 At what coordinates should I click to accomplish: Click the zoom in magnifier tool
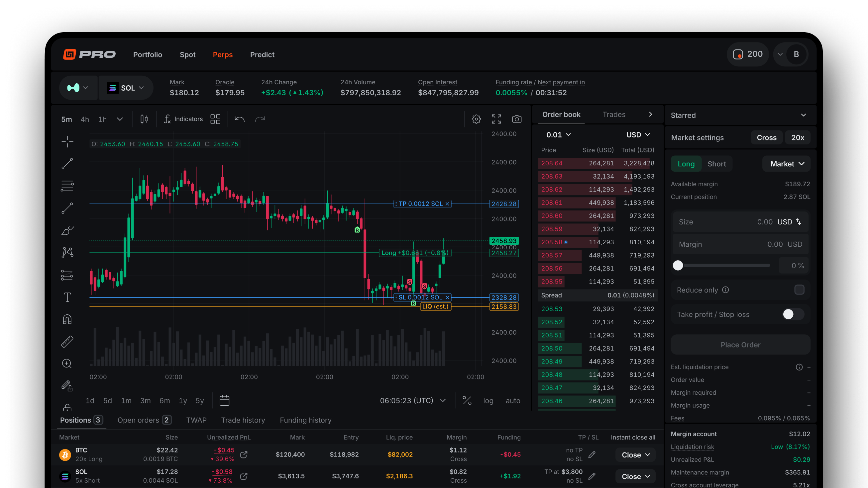click(67, 364)
